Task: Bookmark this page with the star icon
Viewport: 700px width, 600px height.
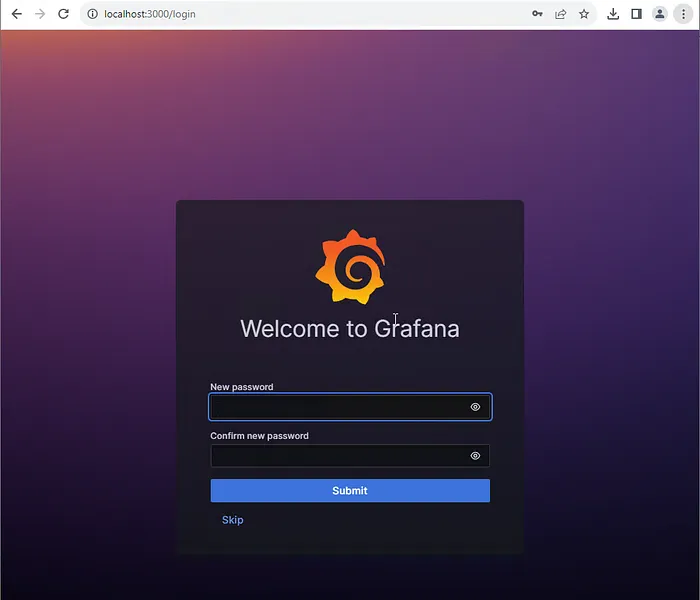Action: coord(584,14)
